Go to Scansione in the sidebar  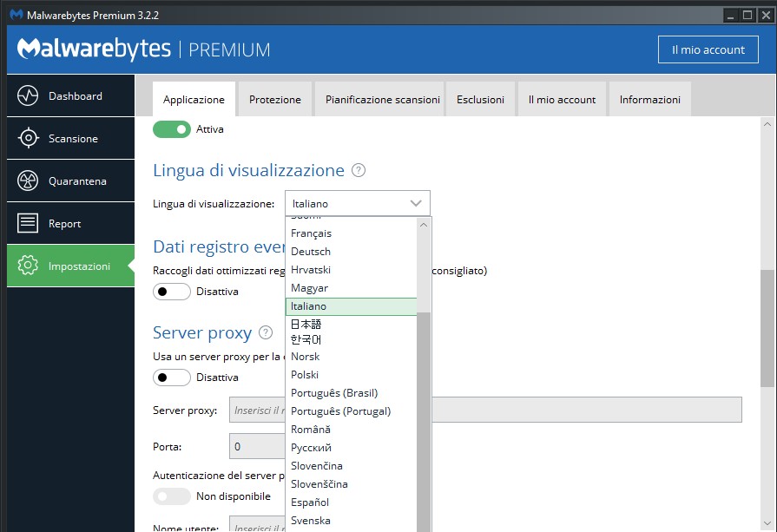coord(71,138)
